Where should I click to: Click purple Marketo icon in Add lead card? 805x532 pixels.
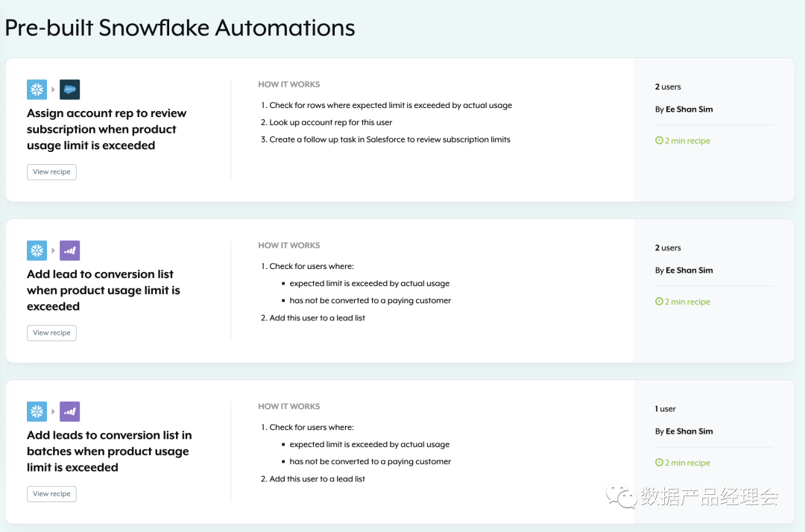(x=70, y=250)
